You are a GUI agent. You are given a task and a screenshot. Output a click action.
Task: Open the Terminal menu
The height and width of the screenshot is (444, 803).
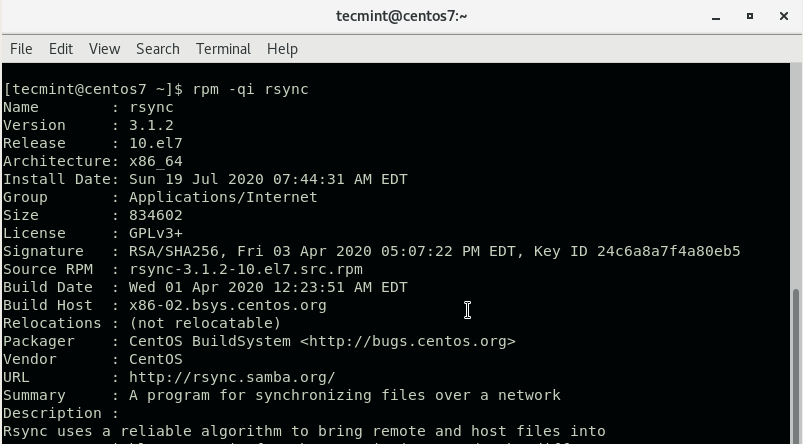[x=223, y=48]
